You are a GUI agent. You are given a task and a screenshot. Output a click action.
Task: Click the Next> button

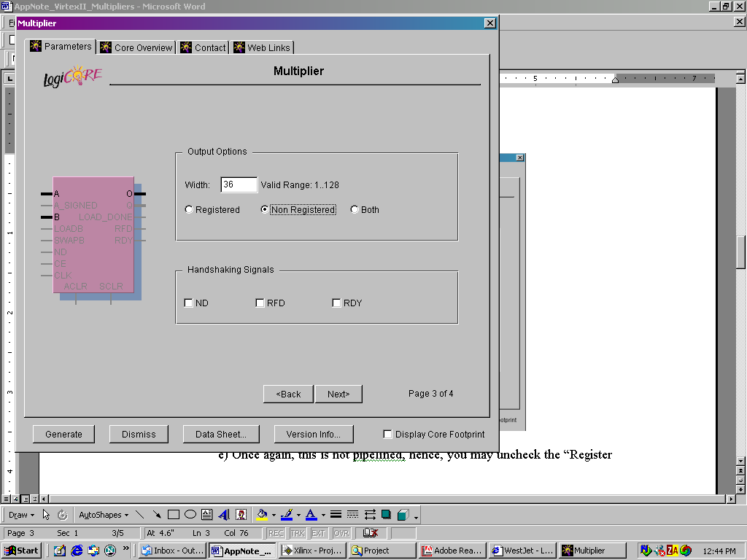[338, 394]
